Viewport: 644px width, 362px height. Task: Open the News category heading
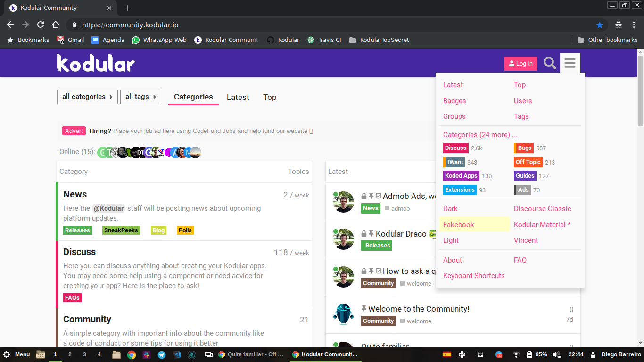pos(75,194)
